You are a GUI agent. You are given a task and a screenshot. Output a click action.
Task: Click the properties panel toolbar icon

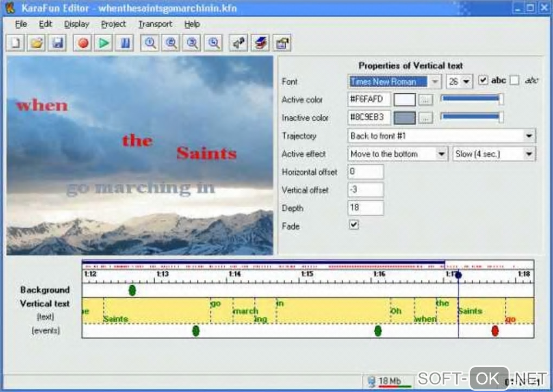pos(282,43)
